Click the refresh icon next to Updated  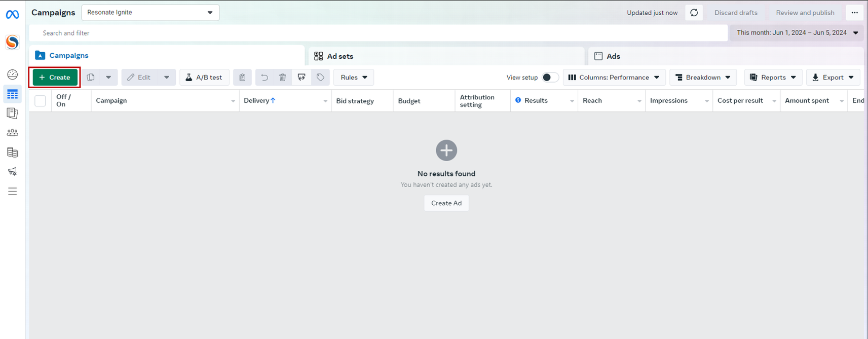694,13
